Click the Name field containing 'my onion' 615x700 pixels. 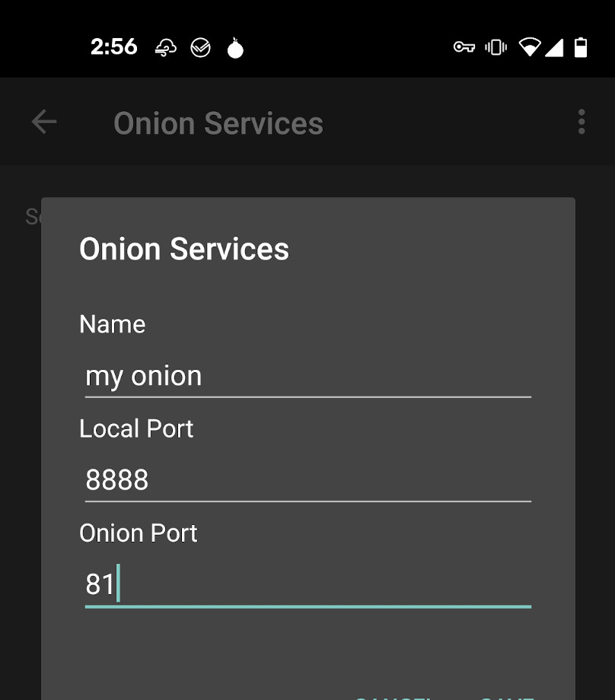[x=307, y=376]
